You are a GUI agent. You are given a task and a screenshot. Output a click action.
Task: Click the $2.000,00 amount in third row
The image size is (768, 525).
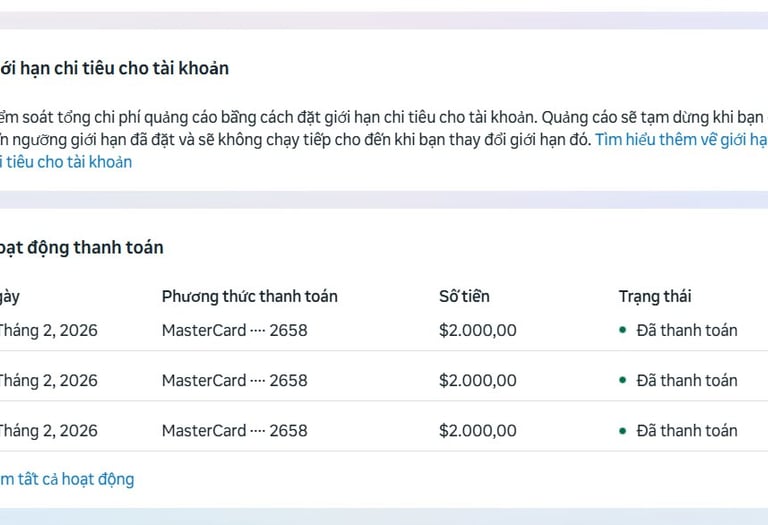(477, 430)
